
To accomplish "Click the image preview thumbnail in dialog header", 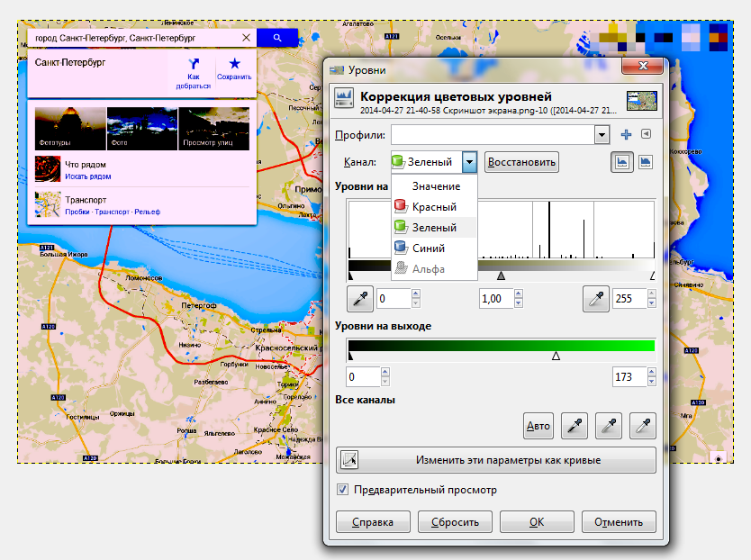I will (x=641, y=101).
